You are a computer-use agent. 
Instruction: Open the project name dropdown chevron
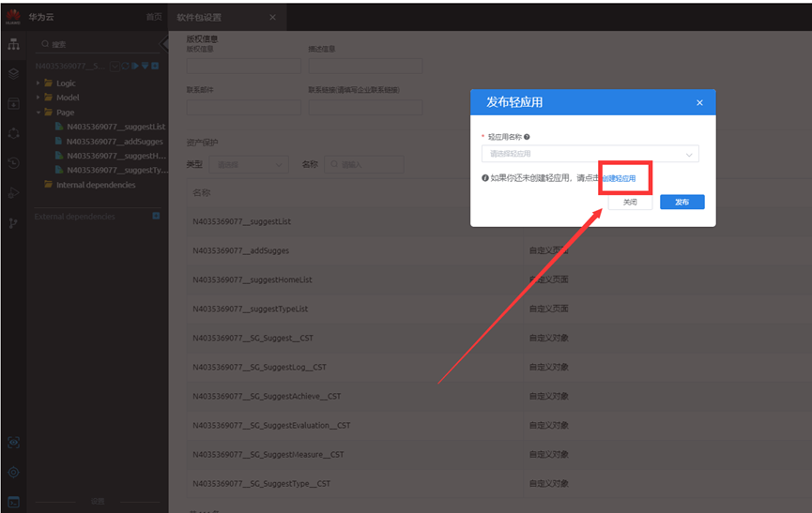pos(115,66)
